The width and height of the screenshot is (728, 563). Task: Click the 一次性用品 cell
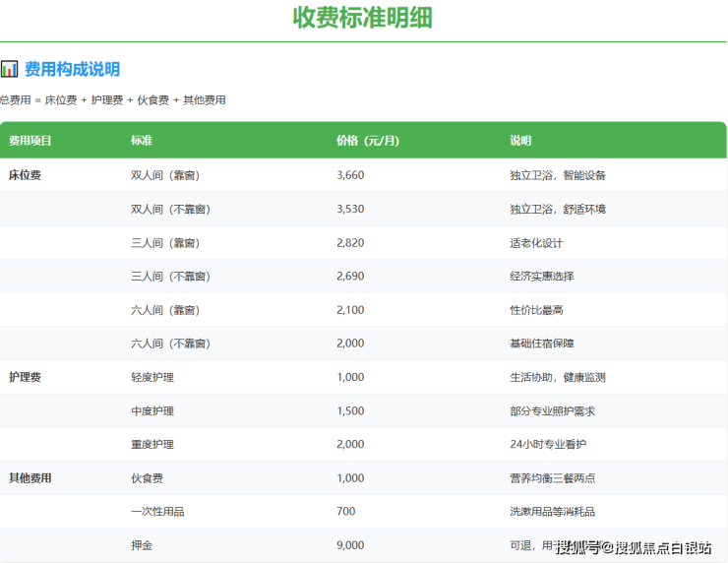(157, 511)
